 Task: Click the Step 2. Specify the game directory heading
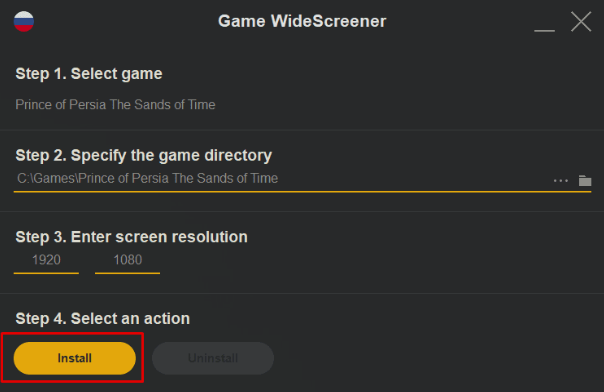tap(144, 156)
